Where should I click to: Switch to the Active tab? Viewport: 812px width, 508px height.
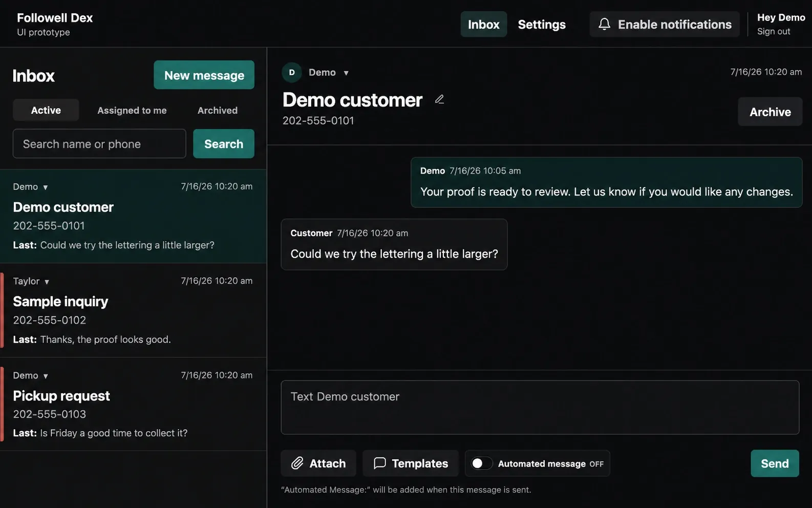[x=46, y=110]
